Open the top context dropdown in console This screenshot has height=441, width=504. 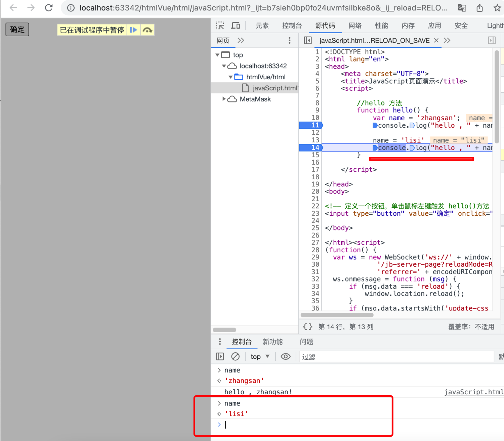(x=260, y=356)
